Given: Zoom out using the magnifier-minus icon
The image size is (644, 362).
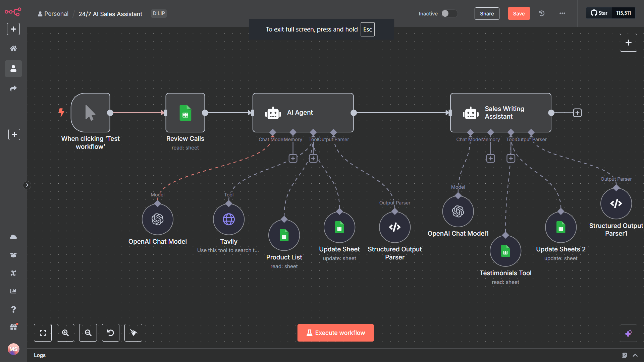Looking at the screenshot, I should 88,333.
